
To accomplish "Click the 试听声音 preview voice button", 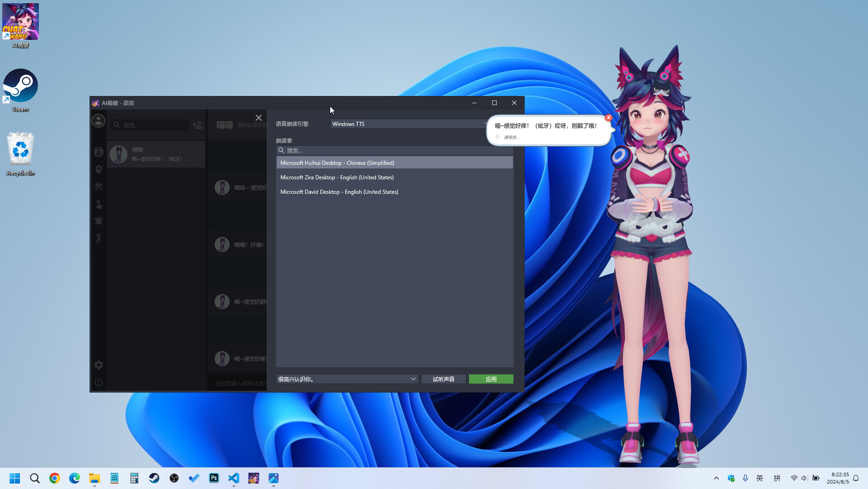I will 443,379.
